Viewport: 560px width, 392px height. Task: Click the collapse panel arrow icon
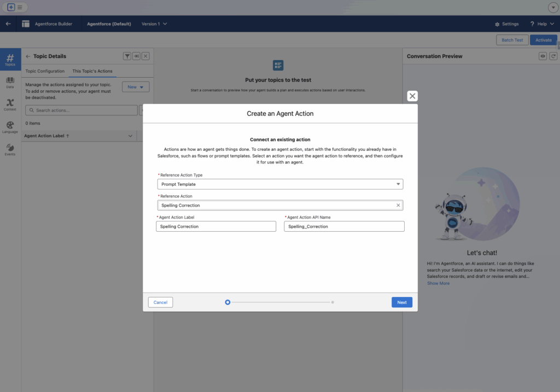[136, 56]
